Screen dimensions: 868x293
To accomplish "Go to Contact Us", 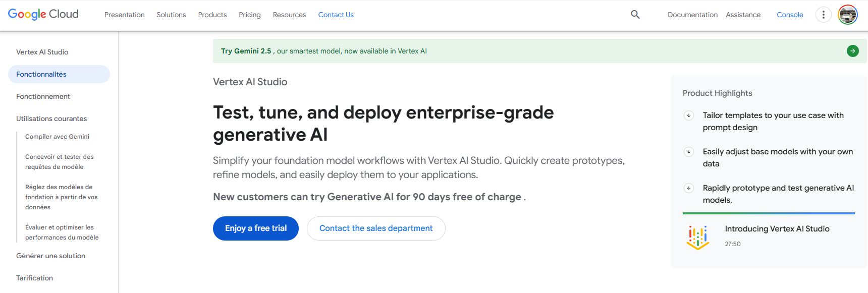I will [336, 15].
